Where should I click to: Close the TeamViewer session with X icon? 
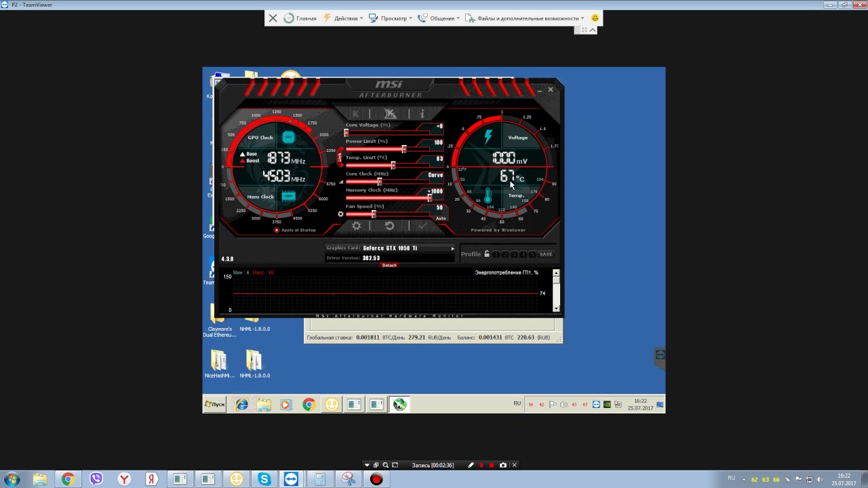point(273,18)
